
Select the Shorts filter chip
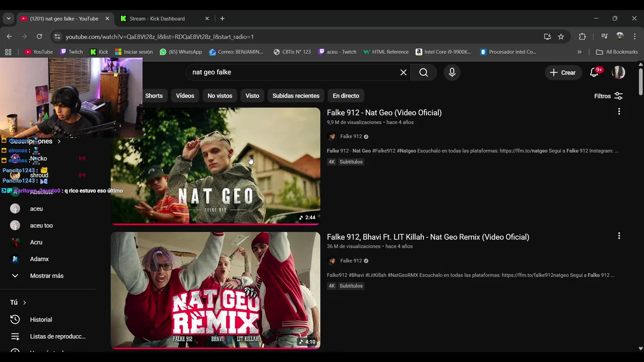coord(154,96)
